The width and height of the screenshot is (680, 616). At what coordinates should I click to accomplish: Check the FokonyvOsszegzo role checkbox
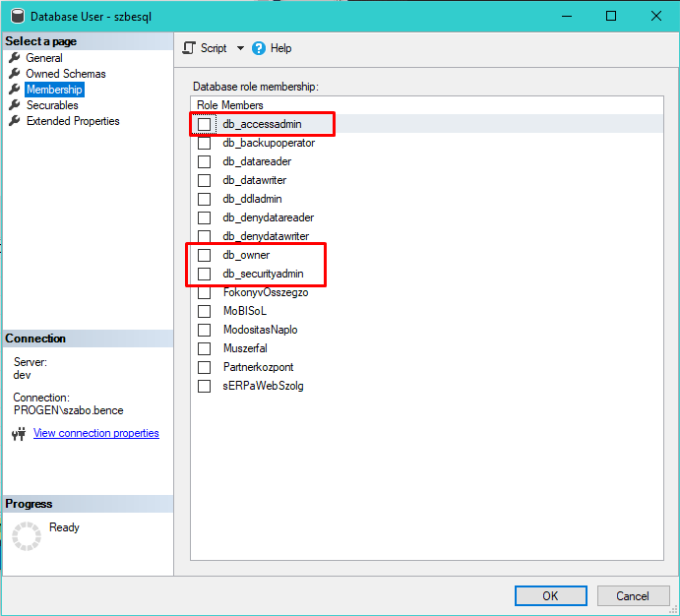point(205,292)
